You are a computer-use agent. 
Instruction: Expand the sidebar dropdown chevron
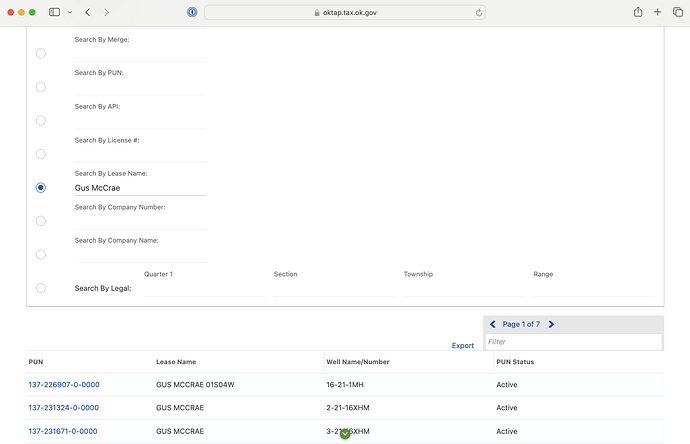pos(70,12)
